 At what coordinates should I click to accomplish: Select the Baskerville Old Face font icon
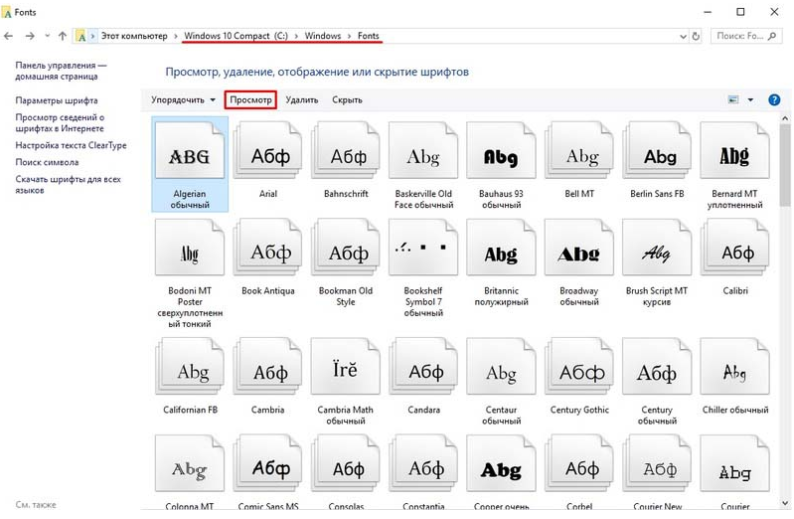point(423,150)
